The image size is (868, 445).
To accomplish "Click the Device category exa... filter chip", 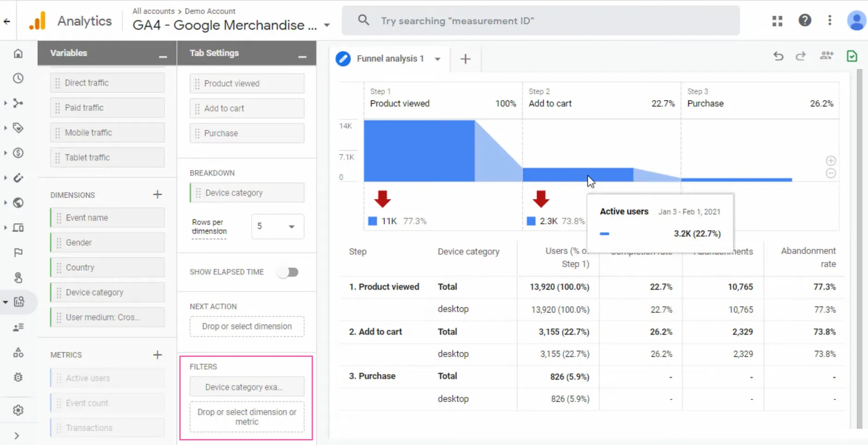I will [x=247, y=387].
